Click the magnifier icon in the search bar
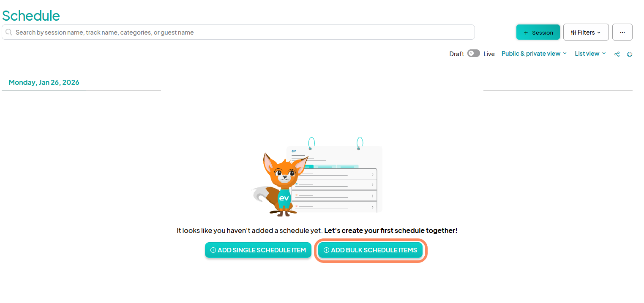The width and height of the screenshot is (644, 303). click(8, 32)
